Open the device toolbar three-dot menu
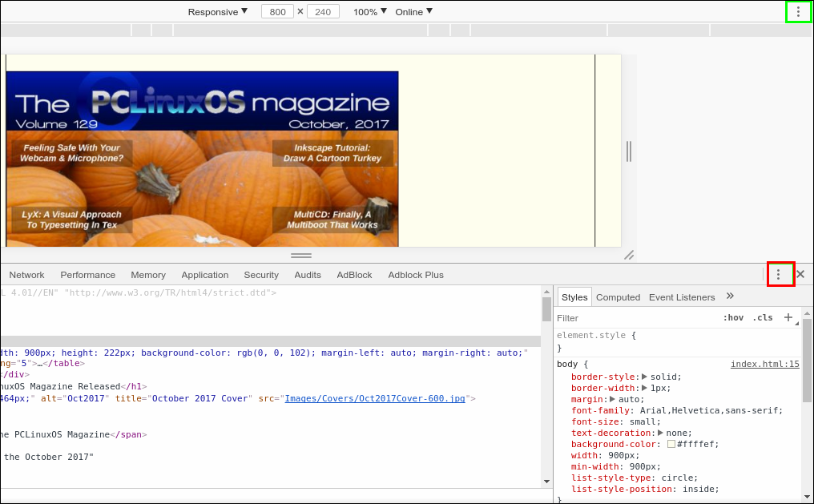Image resolution: width=814 pixels, height=504 pixels. pyautogui.click(x=798, y=11)
